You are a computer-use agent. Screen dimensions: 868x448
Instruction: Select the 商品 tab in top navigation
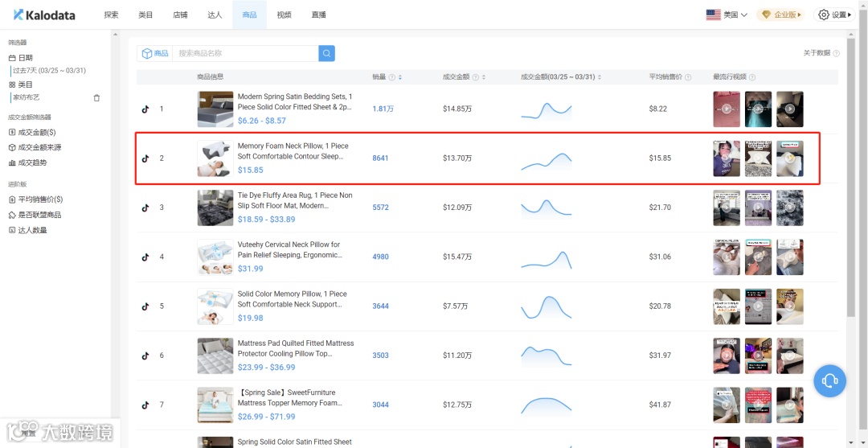point(250,15)
